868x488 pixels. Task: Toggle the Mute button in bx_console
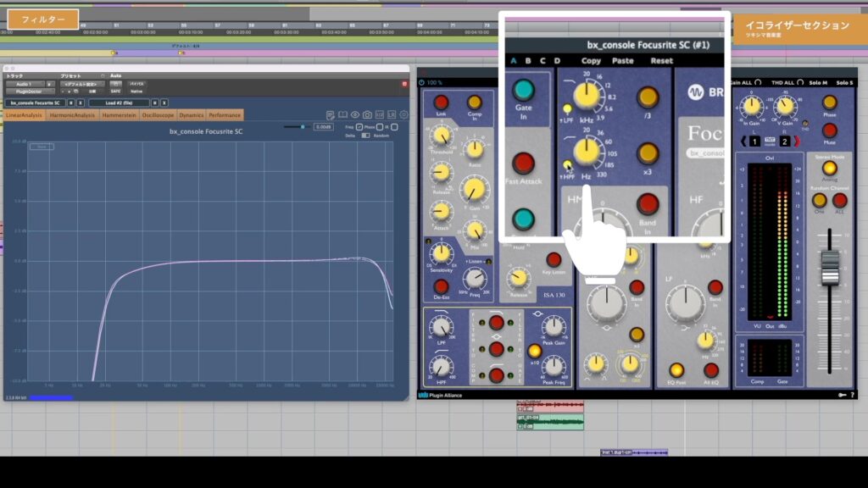click(829, 130)
